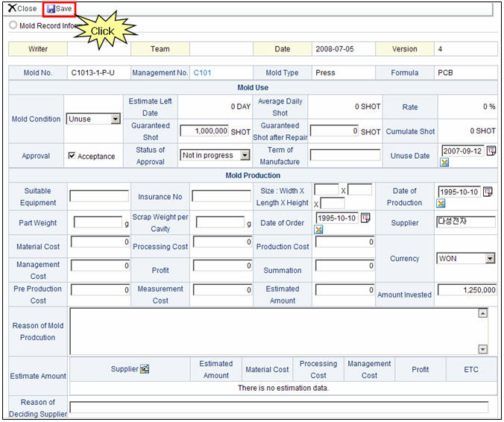Screen dimensions: 504x422
Task: Click the Guaranteed Shot input field
Action: pyautogui.click(x=204, y=130)
